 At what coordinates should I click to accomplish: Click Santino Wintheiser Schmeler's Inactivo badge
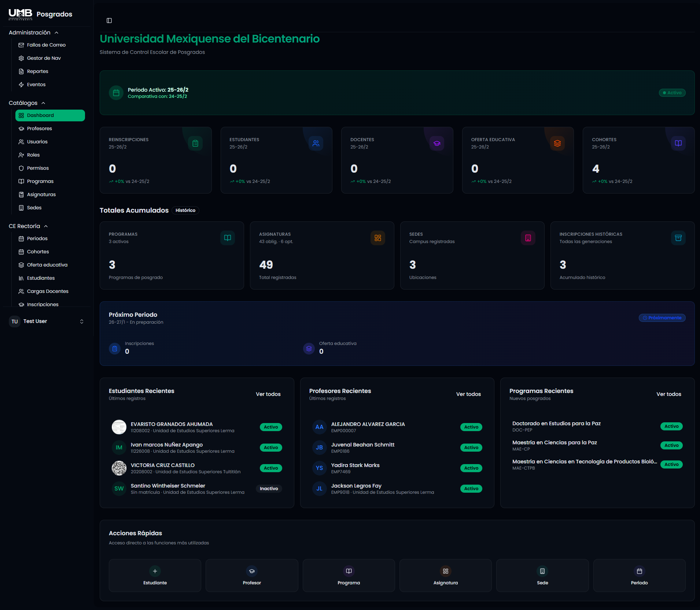[269, 489]
